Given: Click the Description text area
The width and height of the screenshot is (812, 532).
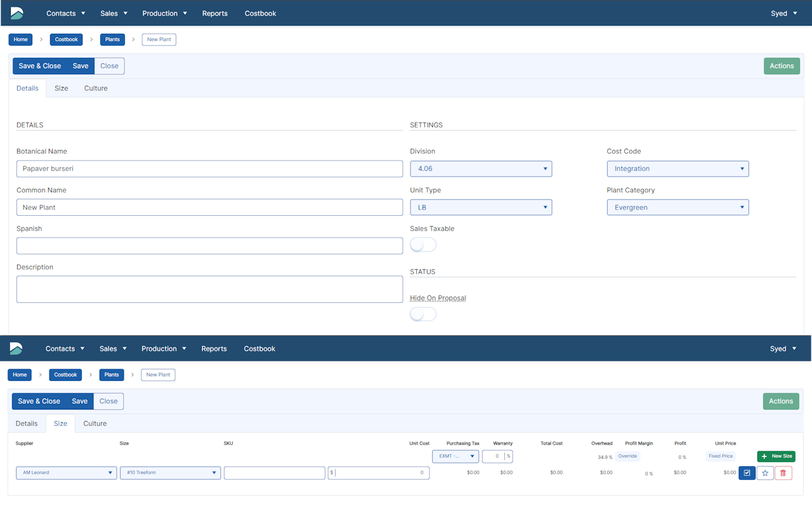Looking at the screenshot, I should click(x=209, y=289).
